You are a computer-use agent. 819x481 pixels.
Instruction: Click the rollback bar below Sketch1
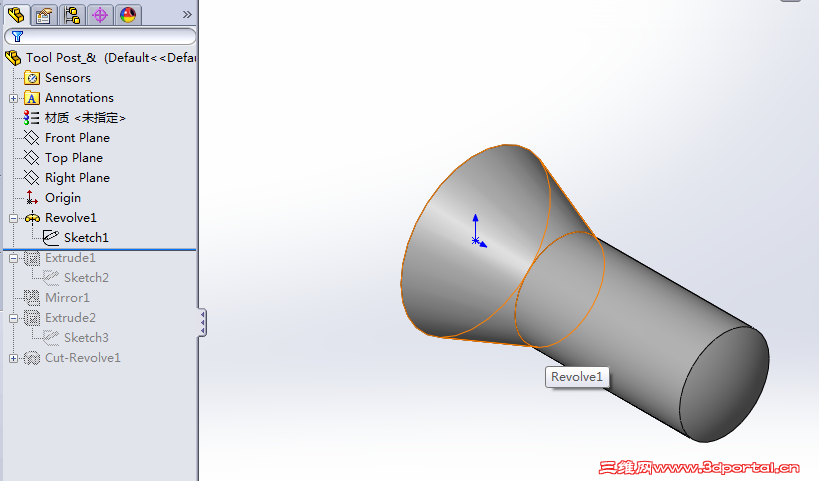pos(100,250)
